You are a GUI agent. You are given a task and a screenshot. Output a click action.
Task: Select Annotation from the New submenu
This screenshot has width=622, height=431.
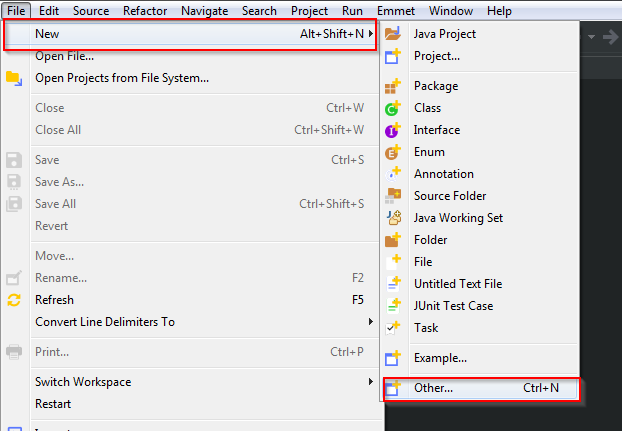pos(443,174)
